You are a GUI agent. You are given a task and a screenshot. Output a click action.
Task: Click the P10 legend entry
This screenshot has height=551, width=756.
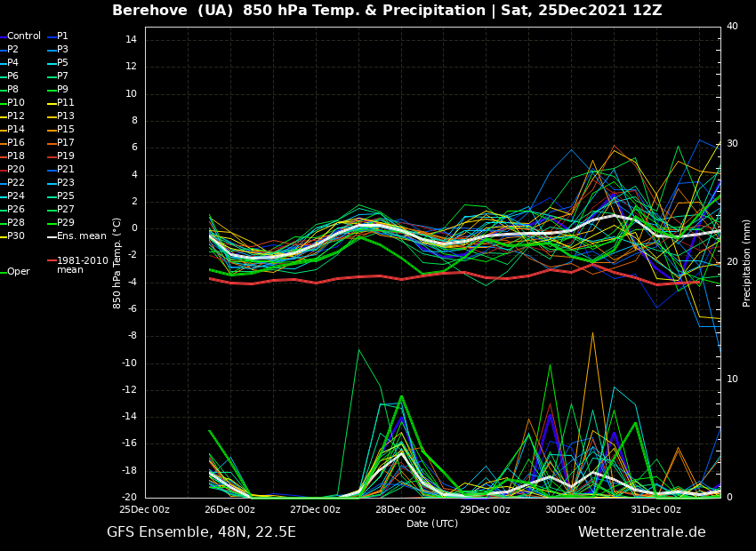16,103
